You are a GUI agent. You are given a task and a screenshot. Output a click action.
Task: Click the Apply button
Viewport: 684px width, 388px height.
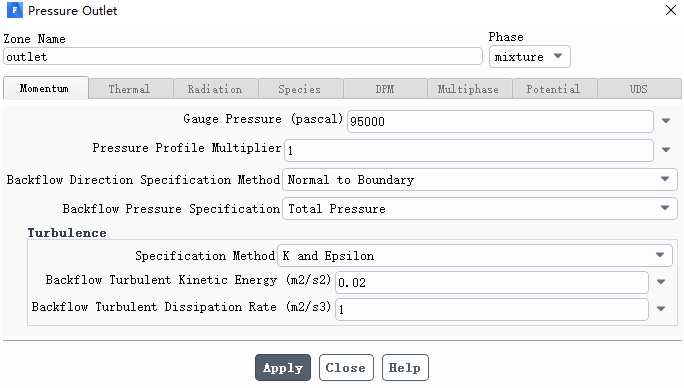[283, 367]
